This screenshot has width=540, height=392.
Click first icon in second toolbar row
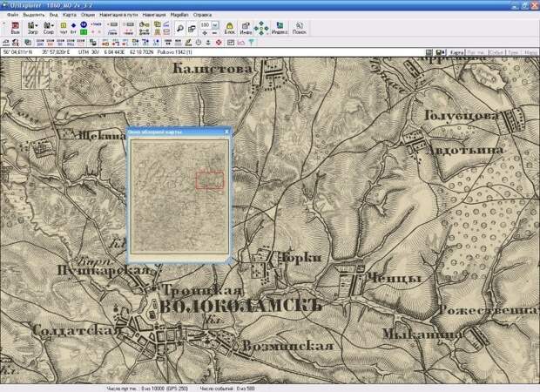[x=6, y=43]
